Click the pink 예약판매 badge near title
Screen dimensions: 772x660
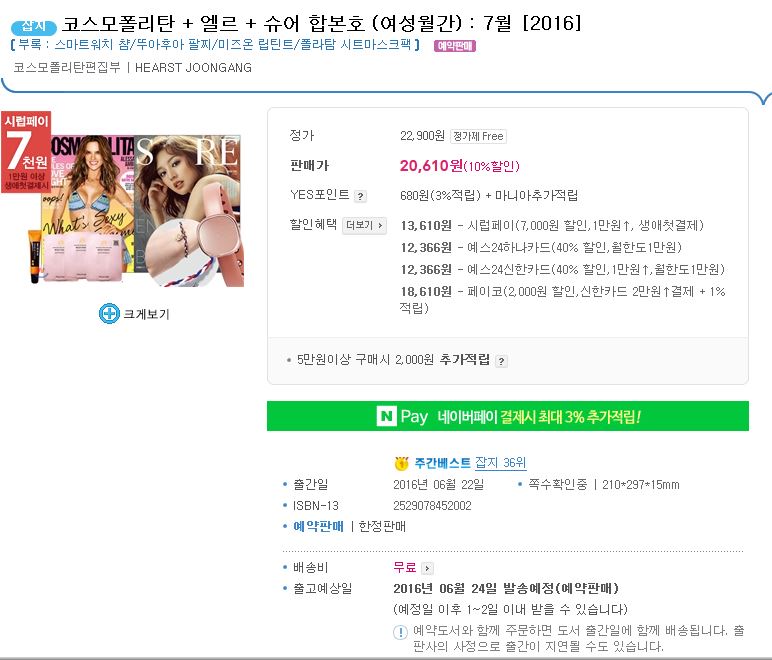[454, 46]
